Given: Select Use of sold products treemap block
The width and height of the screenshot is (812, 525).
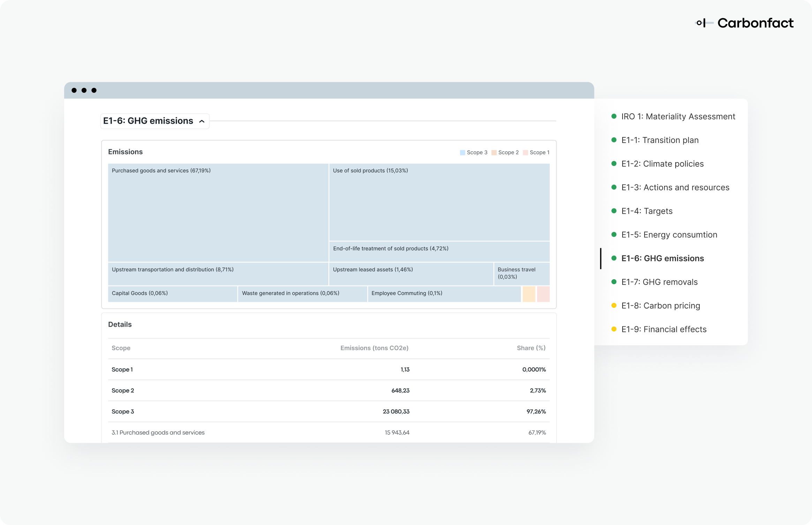Looking at the screenshot, I should 439,202.
